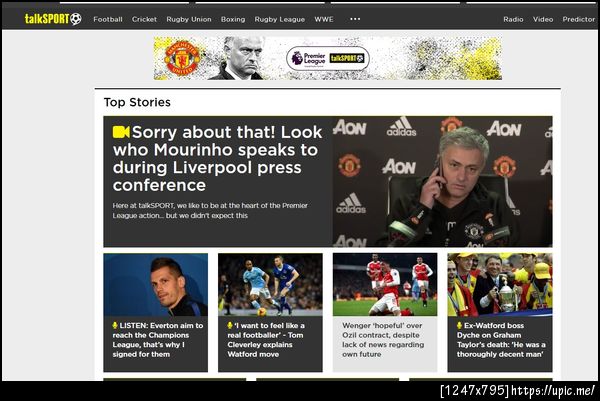Open the Video link
The height and width of the screenshot is (401, 600).
(x=543, y=19)
